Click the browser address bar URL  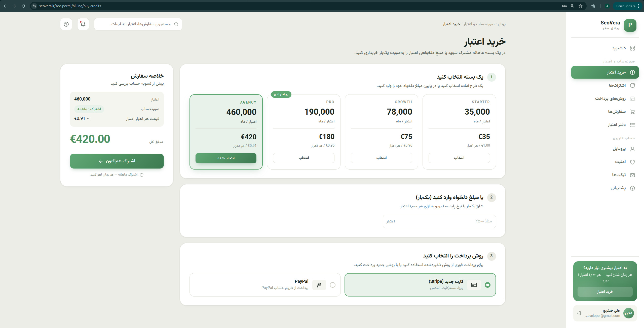point(70,6)
